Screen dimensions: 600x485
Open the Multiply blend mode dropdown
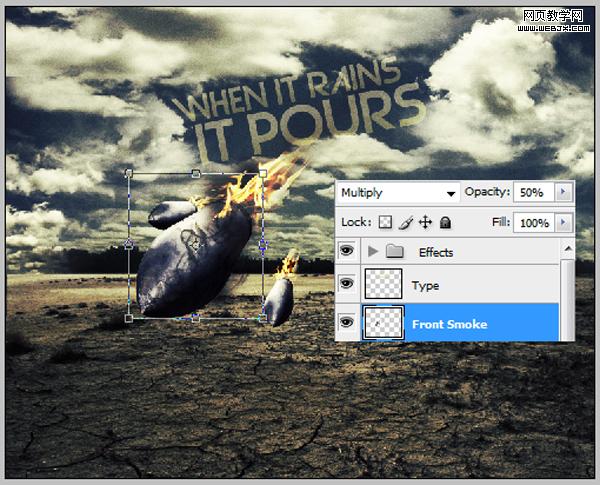pyautogui.click(x=398, y=193)
